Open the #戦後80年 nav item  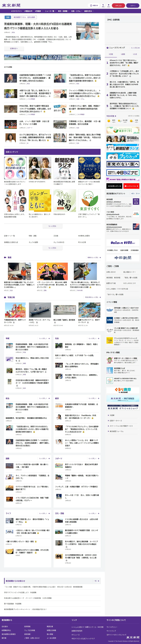tap(28, 11)
